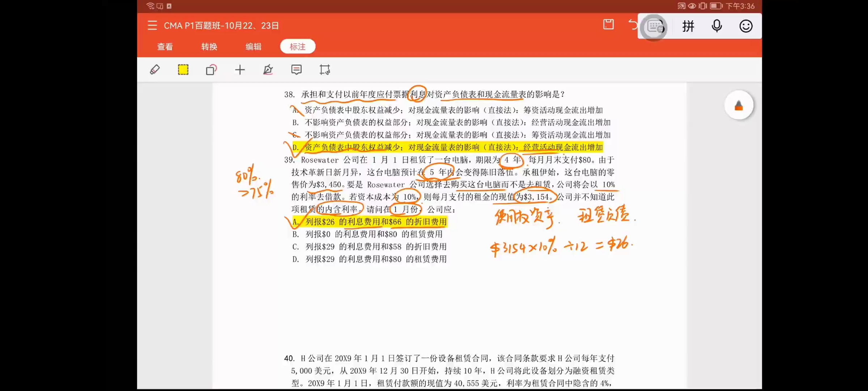Screen dimensions: 868x391
Task: Click the plus add annotation icon
Action: tap(240, 70)
